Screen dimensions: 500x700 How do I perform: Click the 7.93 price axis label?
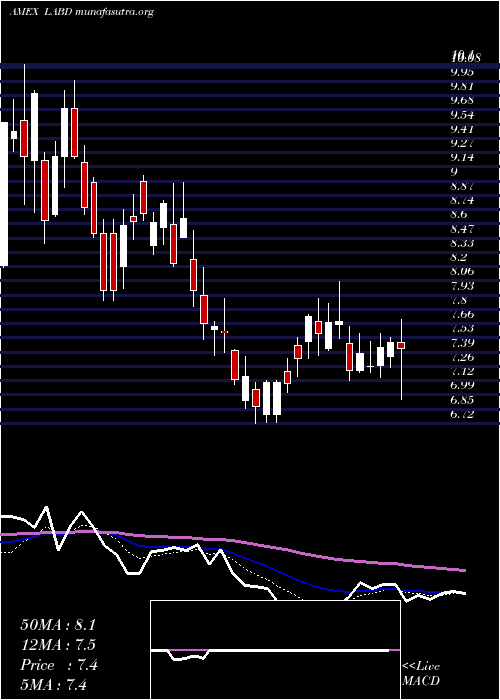pos(462,286)
